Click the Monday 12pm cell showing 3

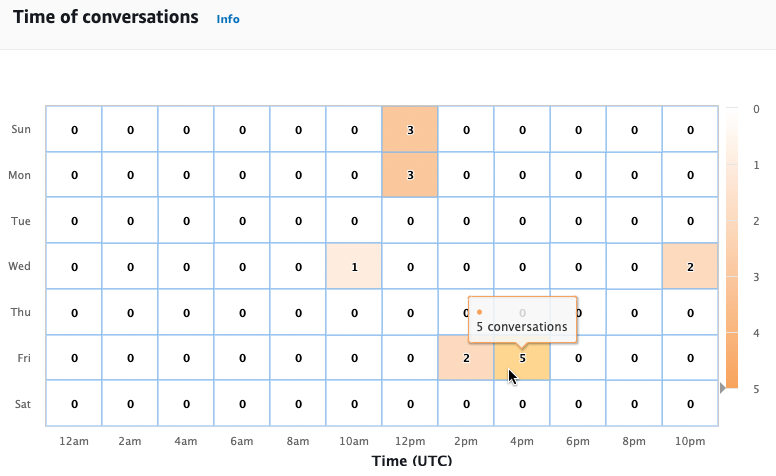click(x=410, y=175)
